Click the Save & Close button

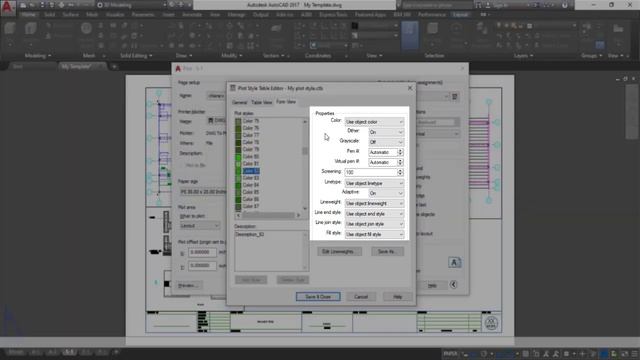click(x=318, y=297)
